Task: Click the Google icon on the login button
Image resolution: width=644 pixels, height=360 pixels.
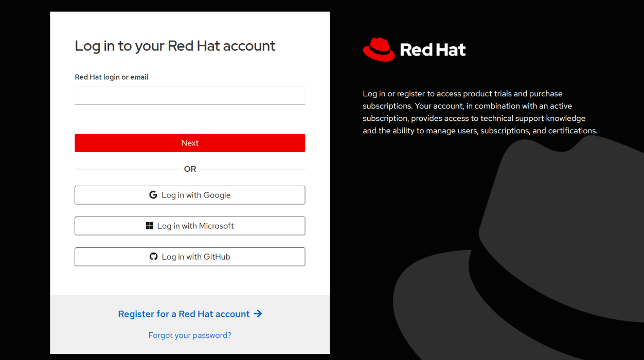Action: point(153,194)
